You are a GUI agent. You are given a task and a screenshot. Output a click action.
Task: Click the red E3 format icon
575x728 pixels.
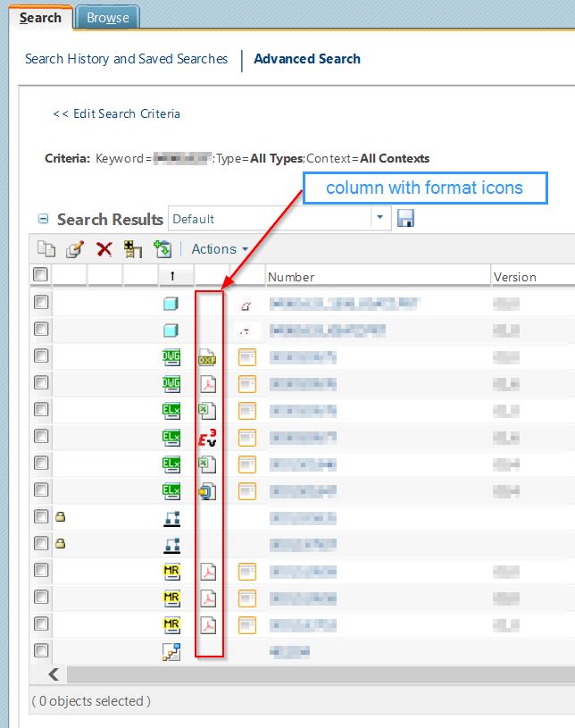coord(207,438)
